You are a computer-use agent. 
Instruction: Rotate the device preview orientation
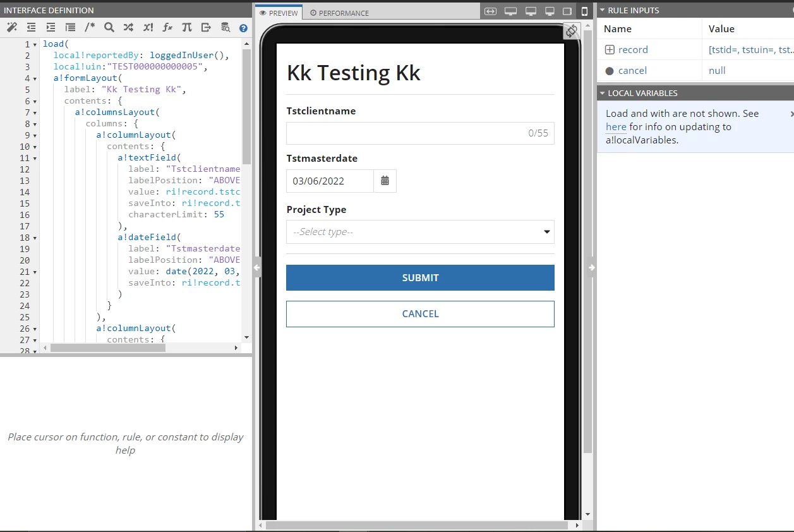572,30
